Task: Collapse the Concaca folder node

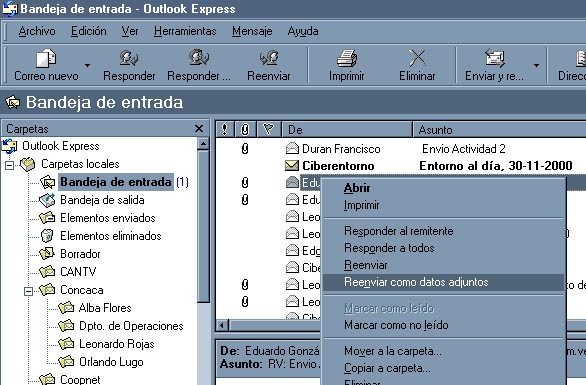Action: pyautogui.click(x=28, y=291)
